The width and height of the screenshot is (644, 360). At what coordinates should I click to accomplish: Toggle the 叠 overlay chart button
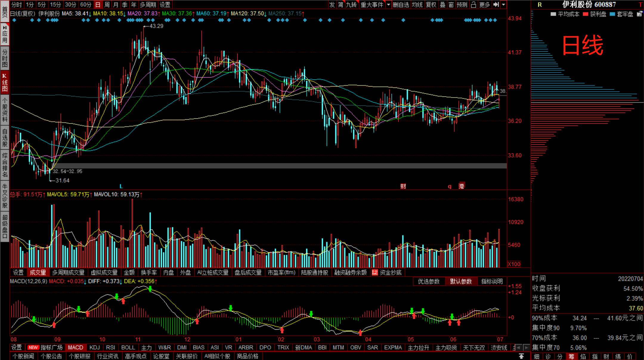pyautogui.click(x=442, y=4)
